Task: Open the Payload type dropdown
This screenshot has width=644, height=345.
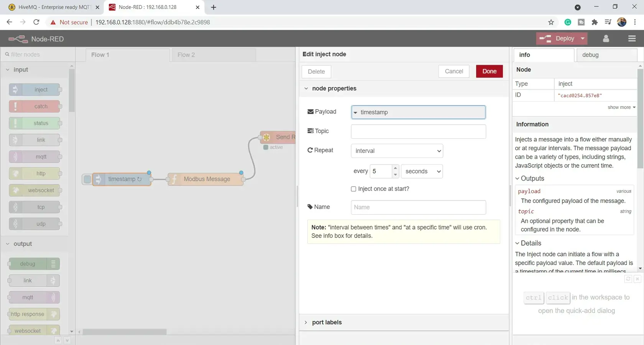Action: (x=355, y=112)
